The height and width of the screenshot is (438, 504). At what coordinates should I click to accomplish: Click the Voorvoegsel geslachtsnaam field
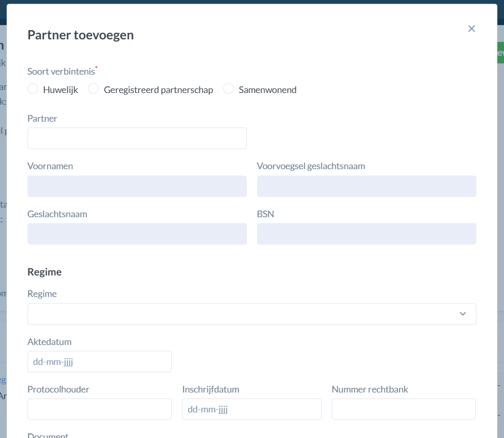[366, 187]
